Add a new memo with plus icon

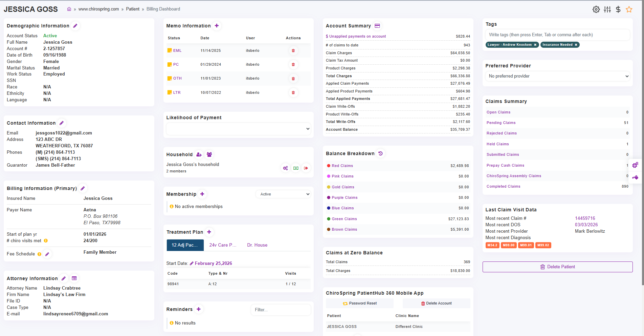217,26
